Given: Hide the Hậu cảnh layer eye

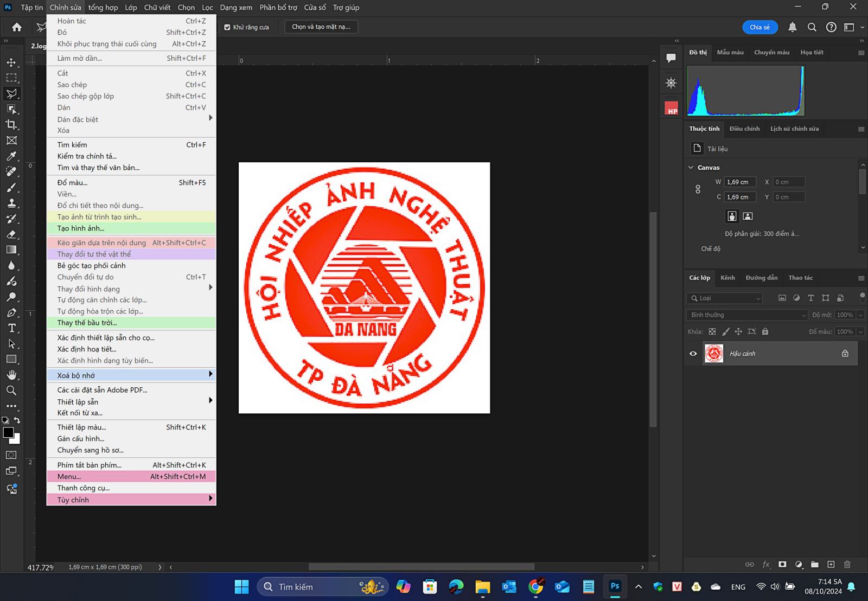Looking at the screenshot, I should click(x=693, y=354).
